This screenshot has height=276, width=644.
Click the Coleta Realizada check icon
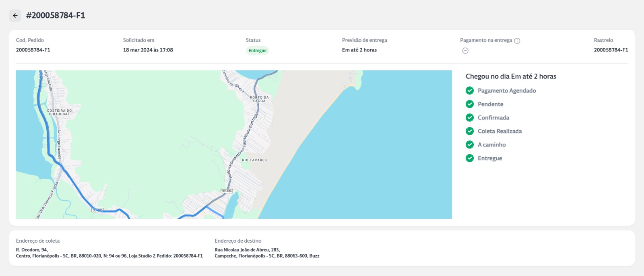tap(470, 131)
